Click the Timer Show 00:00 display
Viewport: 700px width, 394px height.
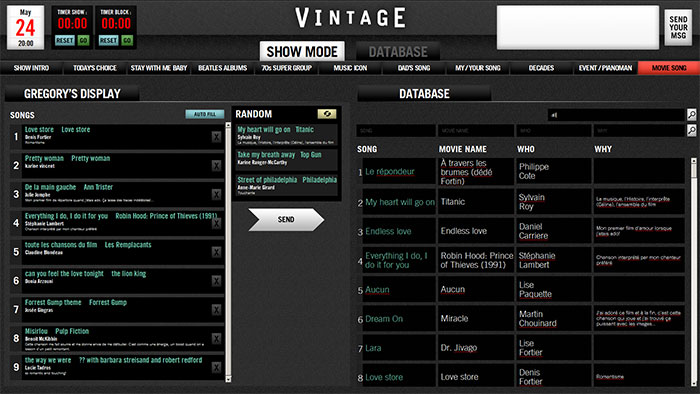(x=72, y=24)
